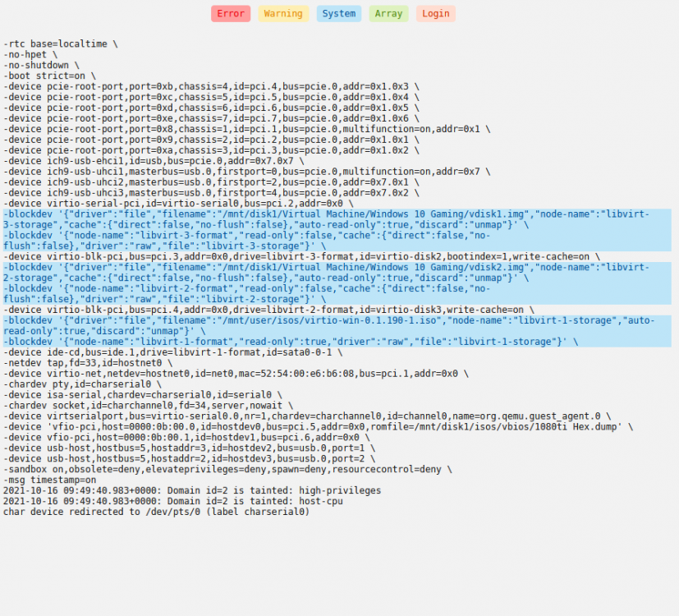Click the virtio-blk-pci line with id=virtio-disk2
679x616 pixels.
click(302, 256)
